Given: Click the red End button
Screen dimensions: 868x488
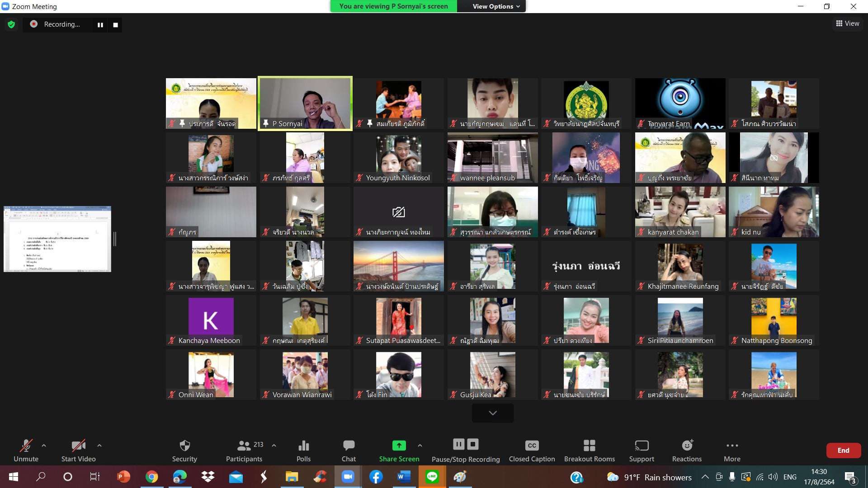Looking at the screenshot, I should (843, 450).
